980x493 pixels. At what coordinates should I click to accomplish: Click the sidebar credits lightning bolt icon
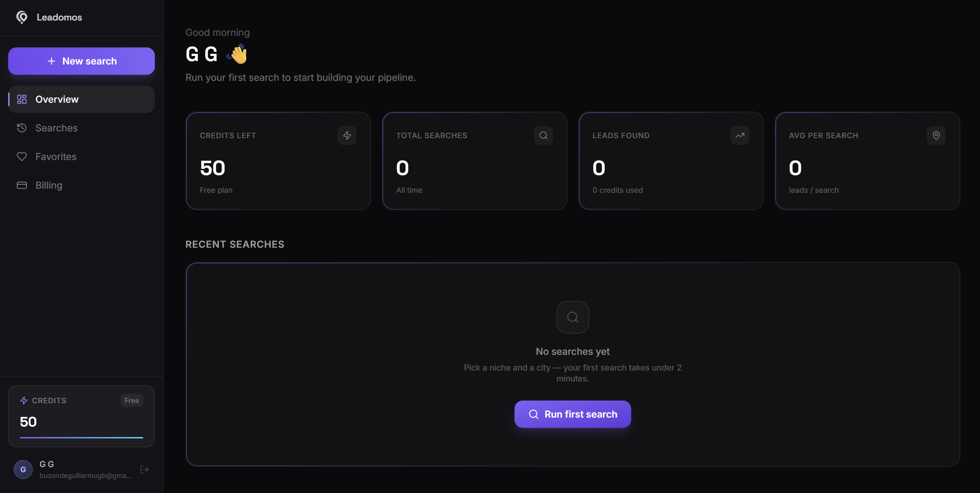[24, 401]
